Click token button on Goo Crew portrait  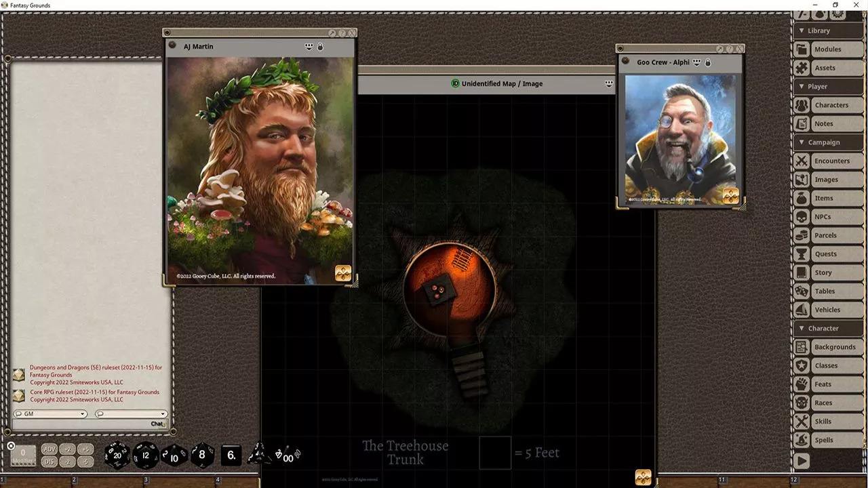coord(730,196)
